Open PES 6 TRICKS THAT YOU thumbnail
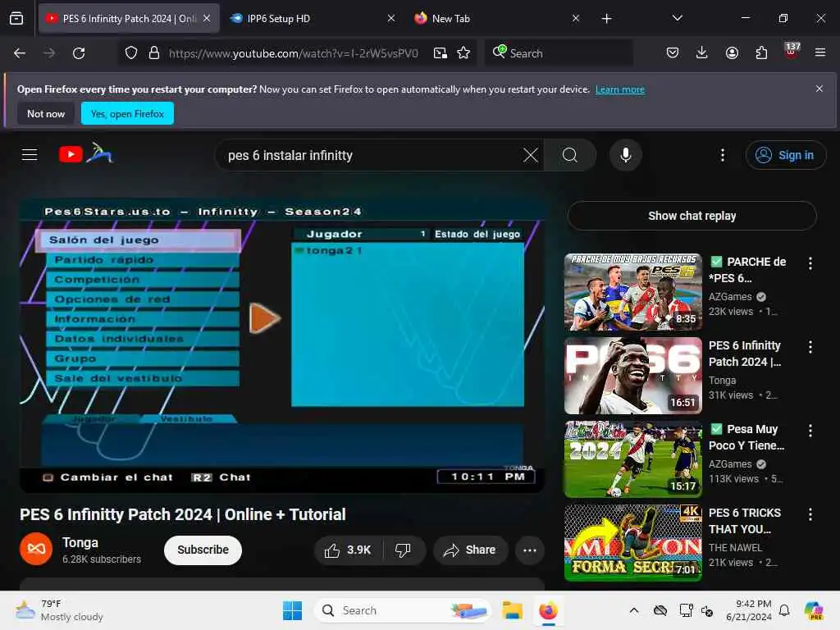The height and width of the screenshot is (630, 840). [632, 543]
